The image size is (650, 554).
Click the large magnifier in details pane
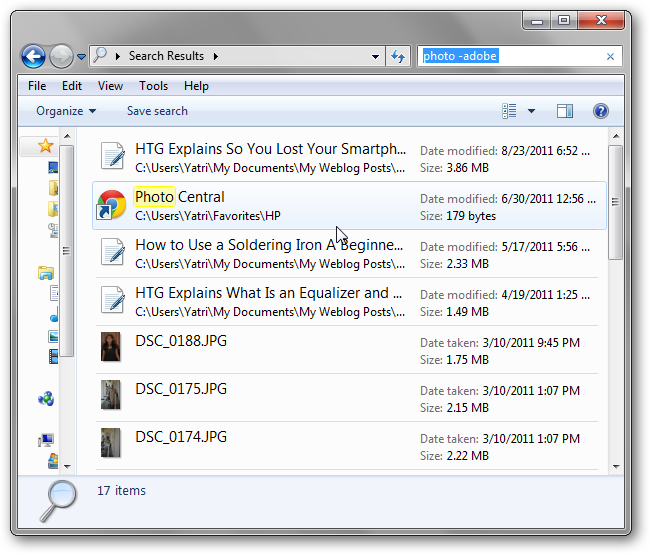click(58, 501)
